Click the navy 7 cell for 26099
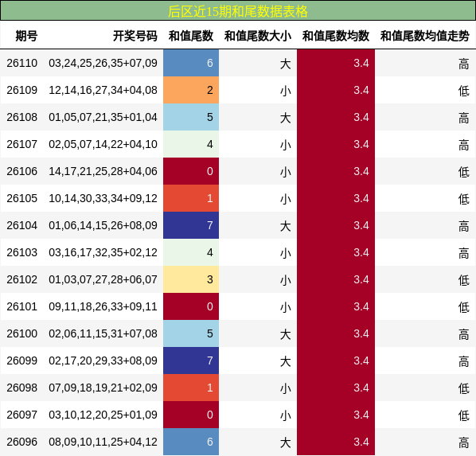476x456 pixels. 191,361
